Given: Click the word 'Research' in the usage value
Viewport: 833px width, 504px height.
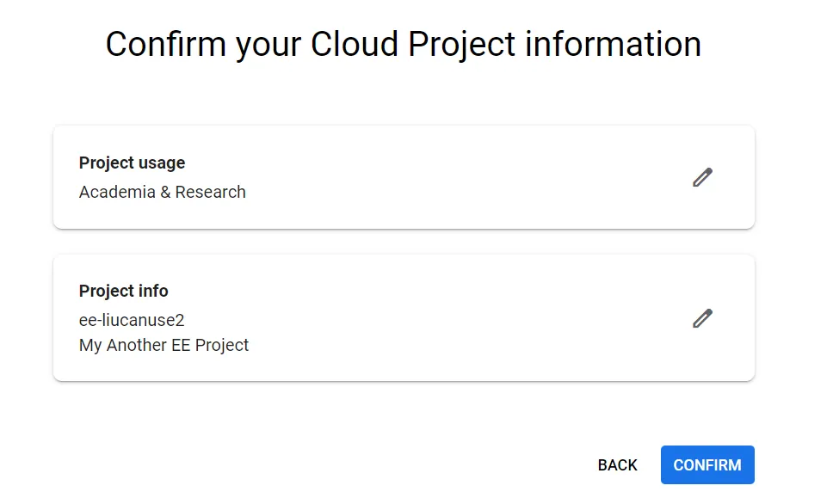Looking at the screenshot, I should (x=210, y=192).
